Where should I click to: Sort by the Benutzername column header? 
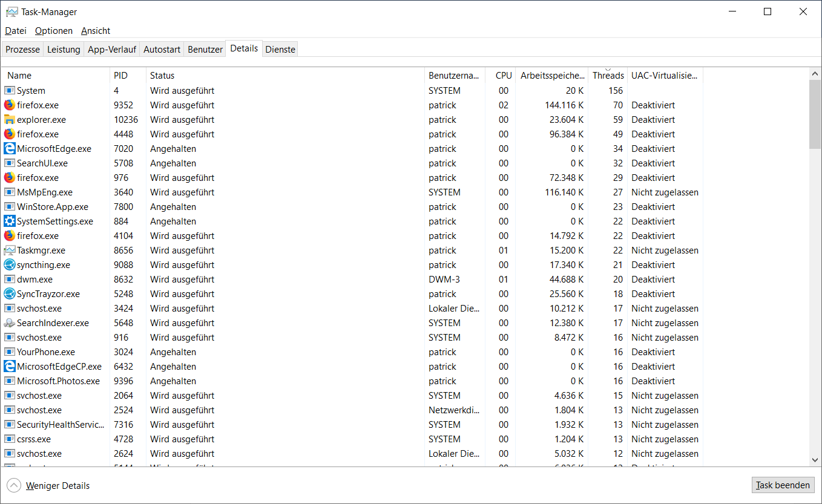point(455,76)
